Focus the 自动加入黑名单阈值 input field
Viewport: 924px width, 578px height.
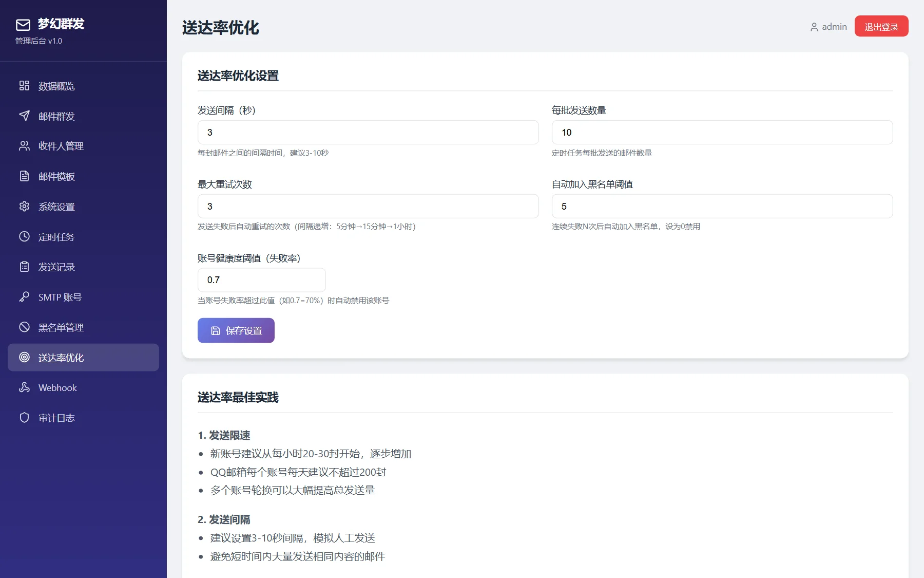point(722,206)
